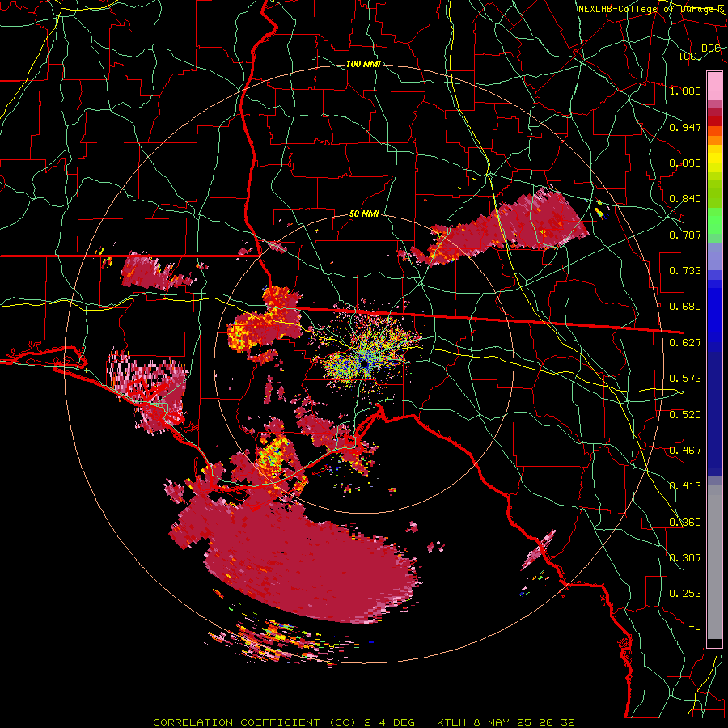Click the NEXLAB-College of DuPage credit text
728x728 pixels.
(651, 9)
